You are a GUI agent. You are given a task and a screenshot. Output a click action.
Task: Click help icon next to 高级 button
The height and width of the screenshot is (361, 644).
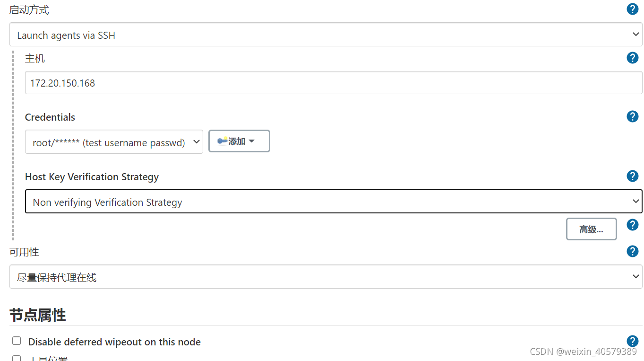pyautogui.click(x=632, y=225)
